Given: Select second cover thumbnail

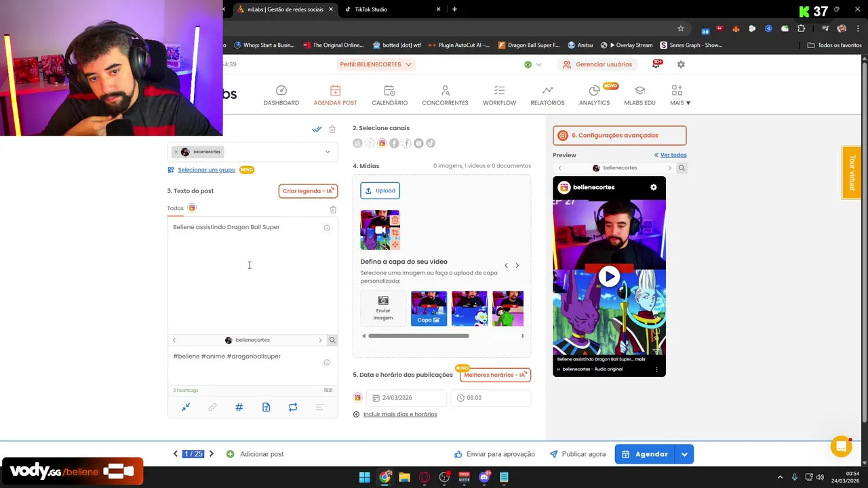Looking at the screenshot, I should click(x=469, y=308).
